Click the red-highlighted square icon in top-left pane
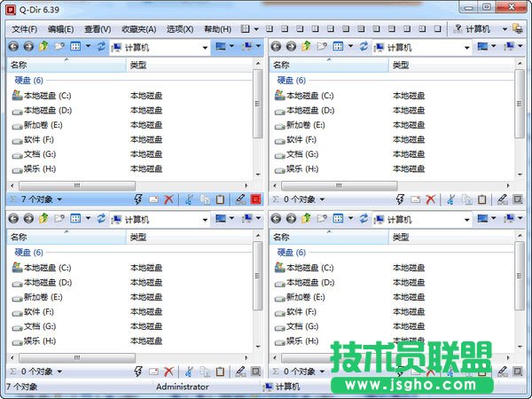The image size is (532, 399). [256, 199]
